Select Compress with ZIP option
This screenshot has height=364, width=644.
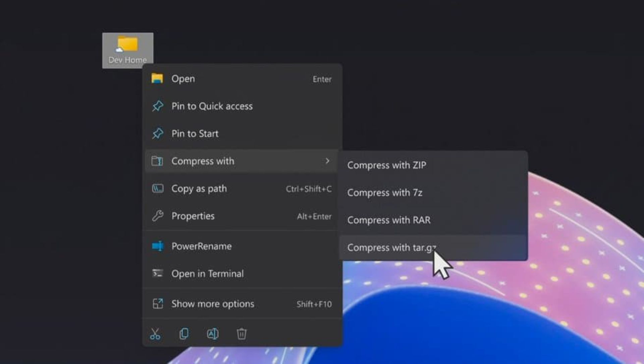coord(387,165)
